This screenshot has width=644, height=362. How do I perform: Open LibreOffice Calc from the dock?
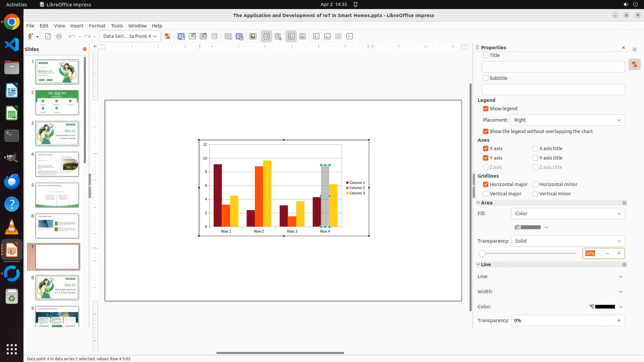point(12,113)
